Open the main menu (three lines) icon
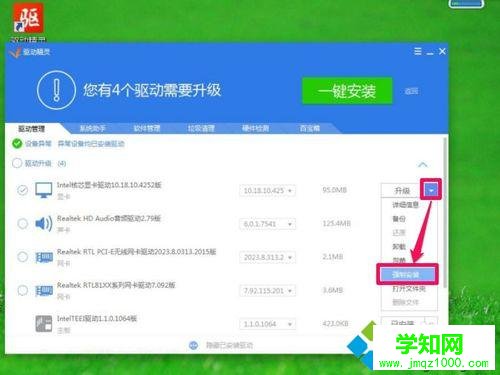 click(417, 51)
